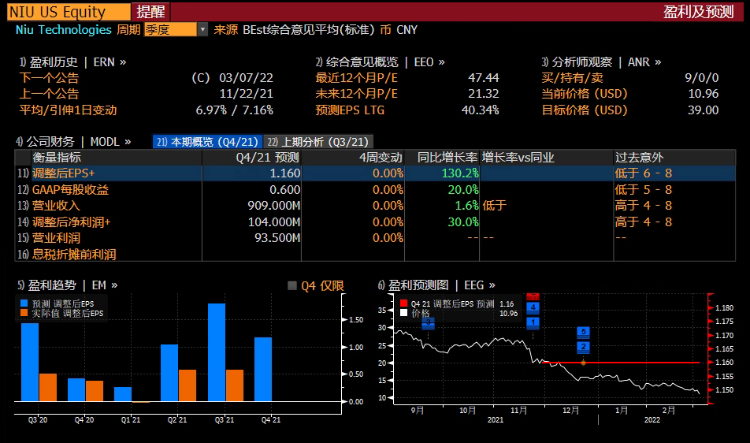Viewport: 750px width, 443px height.
Task: Select the 调整后EPS+ row
Action: (375, 173)
